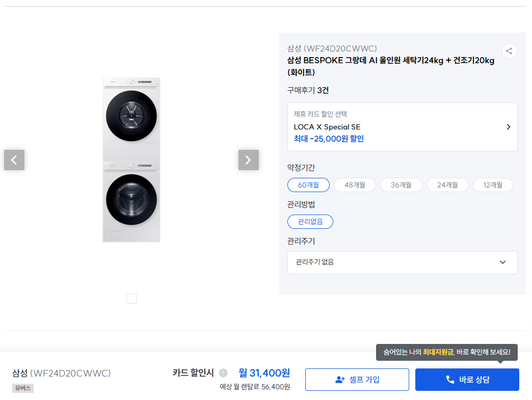The width and height of the screenshot is (532, 400).
Task: Choose the 12개월 contract option
Action: click(x=493, y=185)
